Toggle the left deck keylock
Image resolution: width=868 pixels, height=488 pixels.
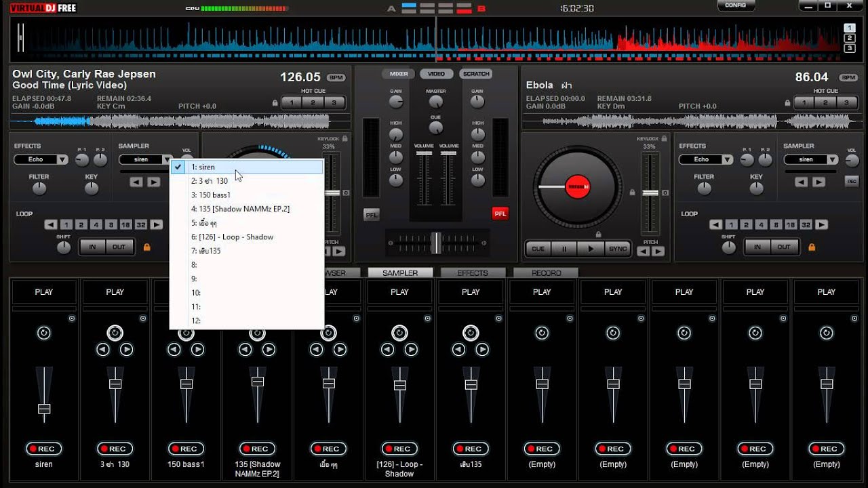[x=344, y=138]
